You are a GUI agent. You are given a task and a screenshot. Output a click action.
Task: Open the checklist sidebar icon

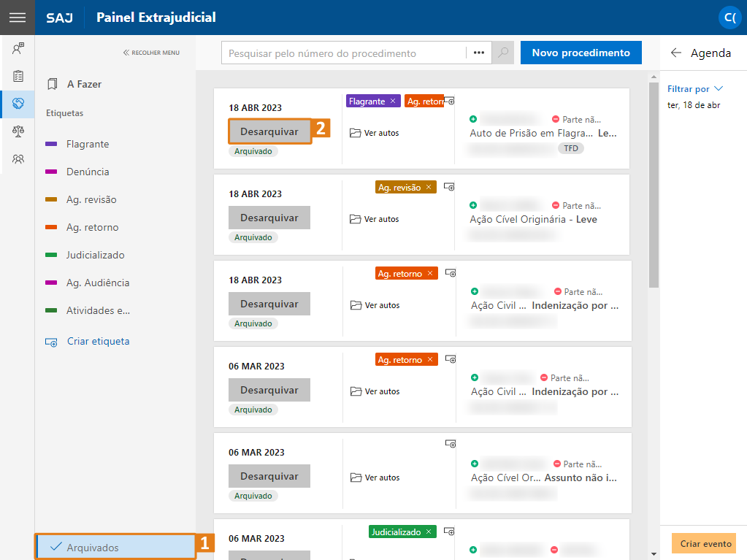(18, 76)
